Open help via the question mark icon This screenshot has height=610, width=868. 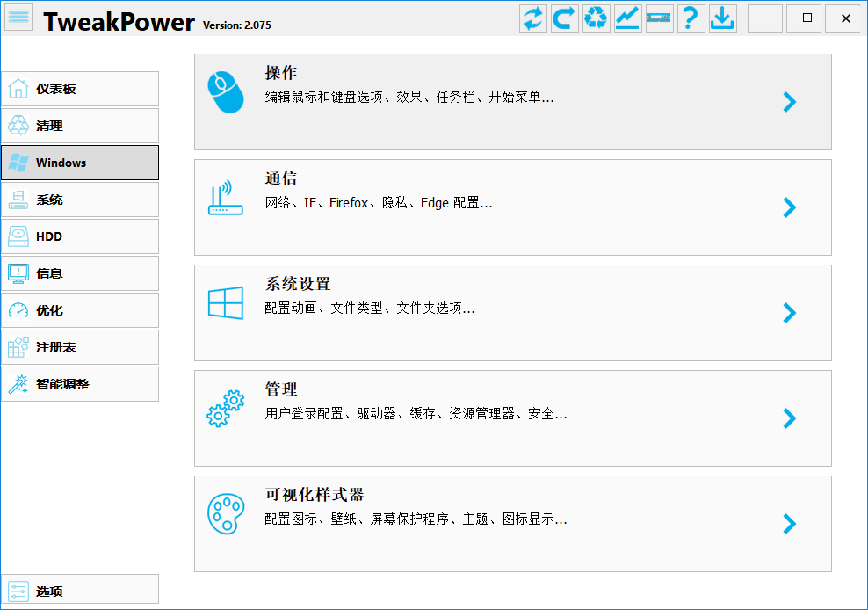point(691,18)
